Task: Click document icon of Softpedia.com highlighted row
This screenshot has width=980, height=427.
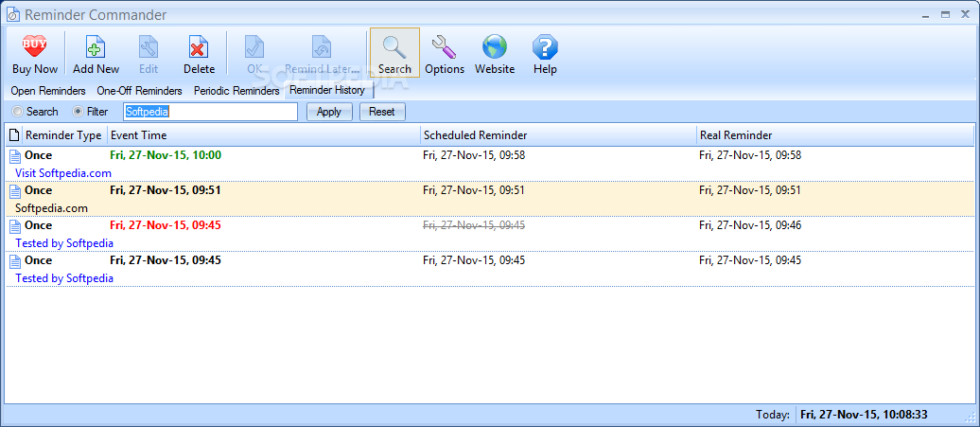Action: tap(15, 190)
